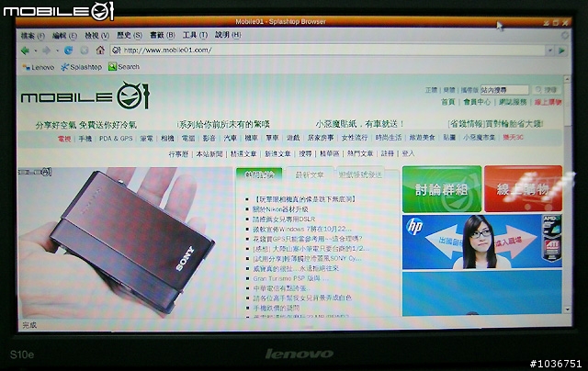Open the Splashtop bookmark
The height and width of the screenshot is (371, 588).
82,67
